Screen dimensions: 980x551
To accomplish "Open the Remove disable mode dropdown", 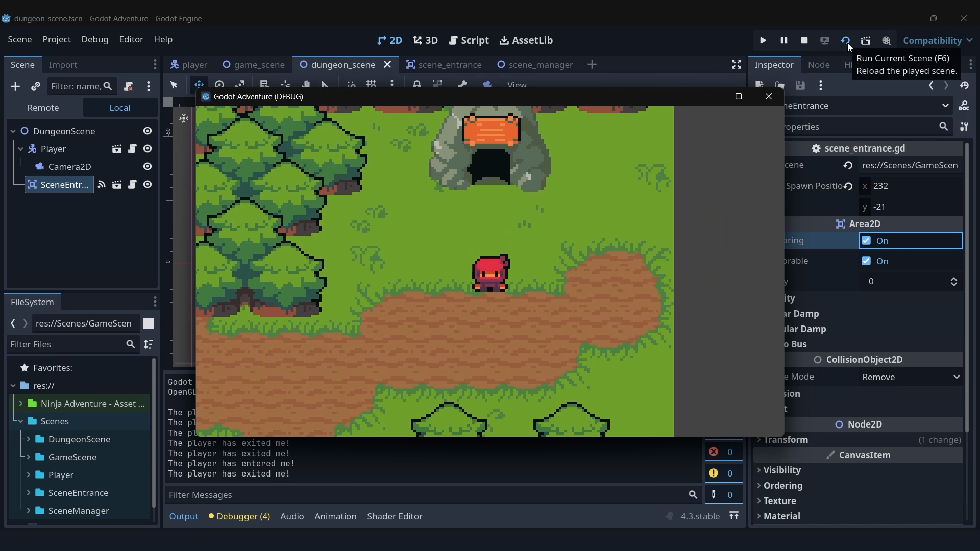I will tap(911, 377).
